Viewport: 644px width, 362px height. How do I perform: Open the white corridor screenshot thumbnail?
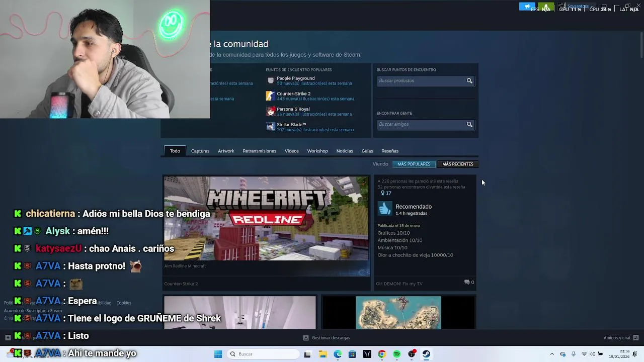pos(240,313)
